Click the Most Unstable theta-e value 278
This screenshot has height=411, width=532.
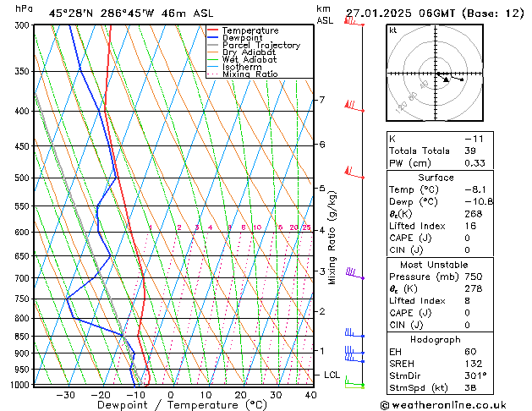474,288
